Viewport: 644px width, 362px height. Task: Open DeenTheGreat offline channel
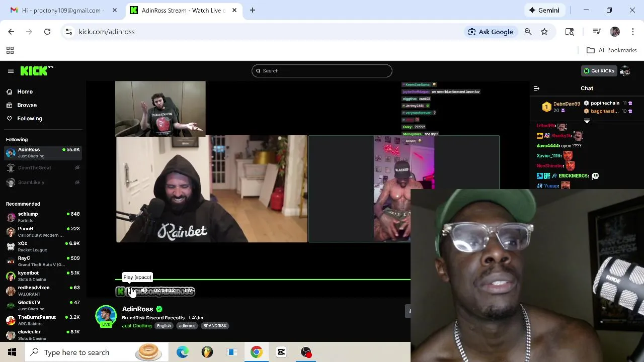43,168
